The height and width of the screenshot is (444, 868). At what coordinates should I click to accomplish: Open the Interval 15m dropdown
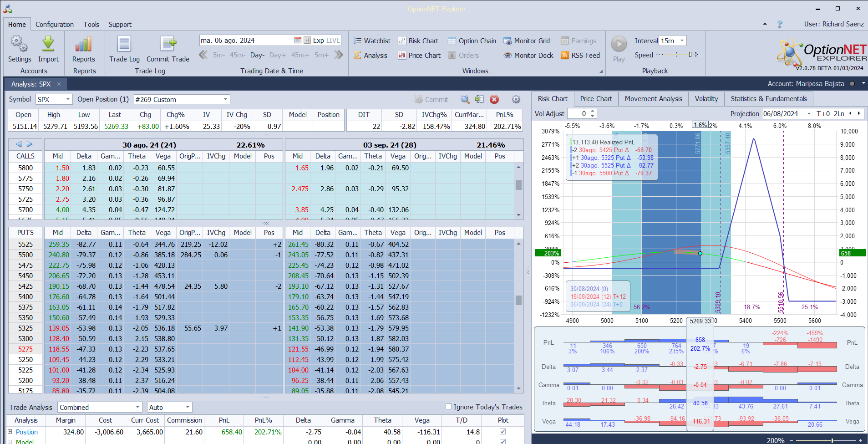pos(682,41)
